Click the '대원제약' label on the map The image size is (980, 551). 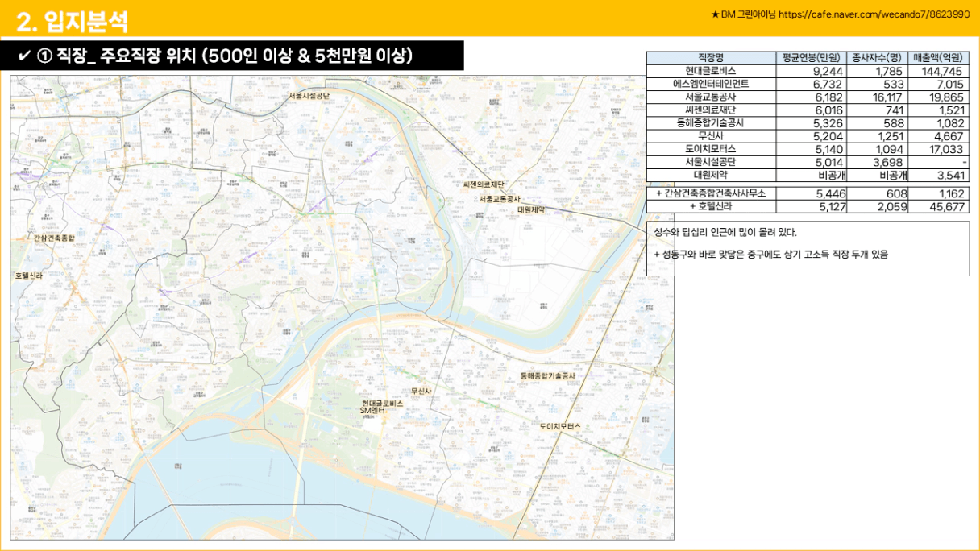[531, 209]
